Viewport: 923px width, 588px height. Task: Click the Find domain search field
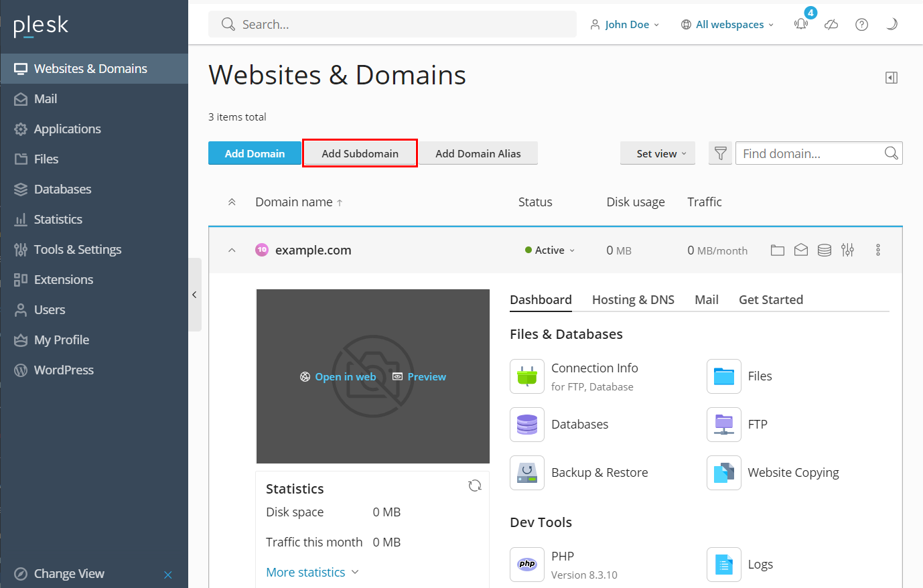click(x=804, y=153)
